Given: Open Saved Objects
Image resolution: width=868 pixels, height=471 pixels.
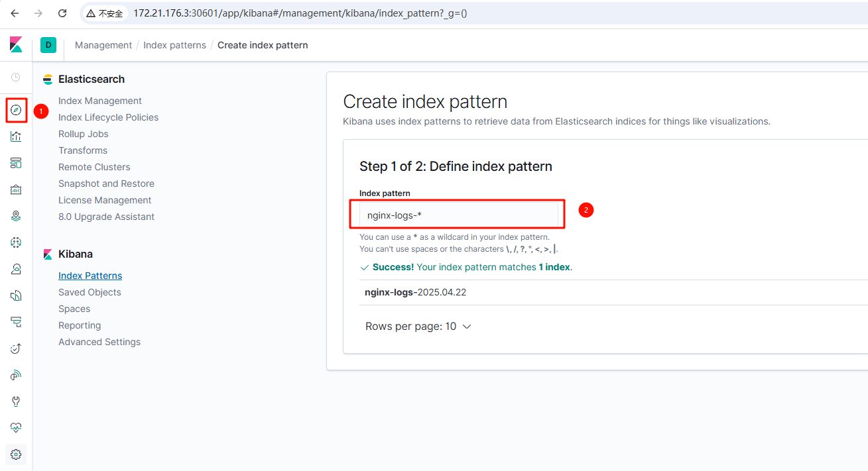Looking at the screenshot, I should (x=90, y=292).
